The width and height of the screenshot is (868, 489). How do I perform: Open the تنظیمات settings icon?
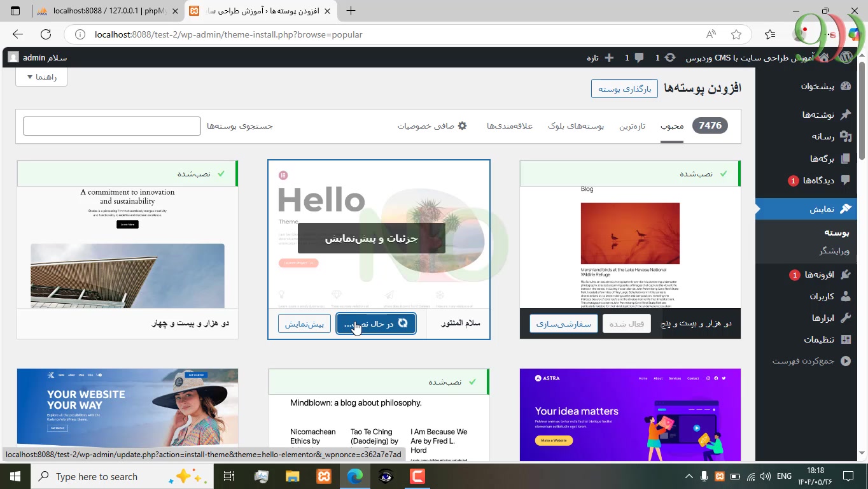pyautogui.click(x=846, y=339)
